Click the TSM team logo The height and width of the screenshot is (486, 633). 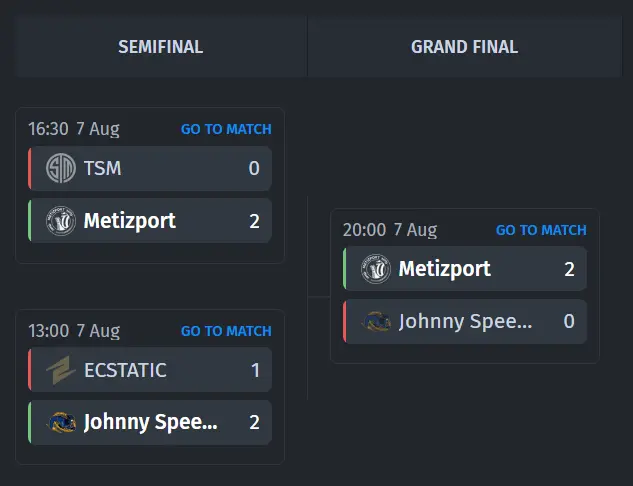(61, 168)
